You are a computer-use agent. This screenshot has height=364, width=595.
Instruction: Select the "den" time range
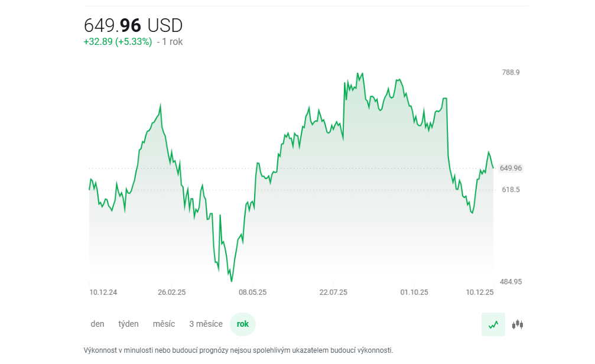coord(97,324)
